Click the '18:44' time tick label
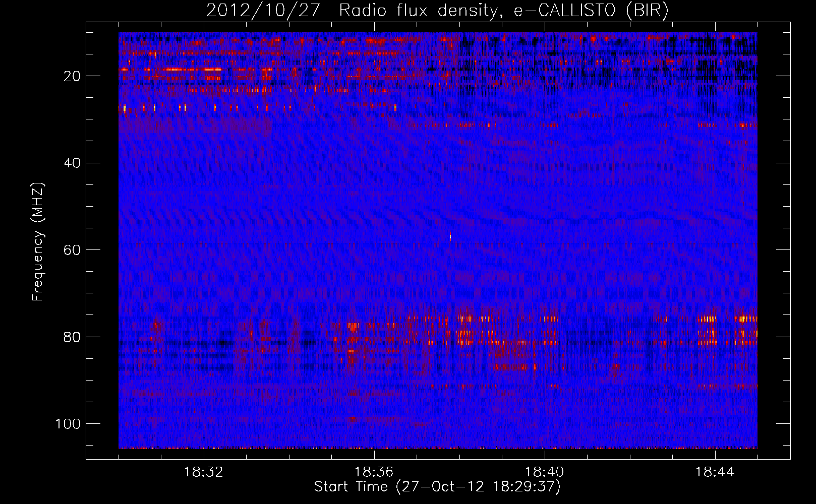 715,472
